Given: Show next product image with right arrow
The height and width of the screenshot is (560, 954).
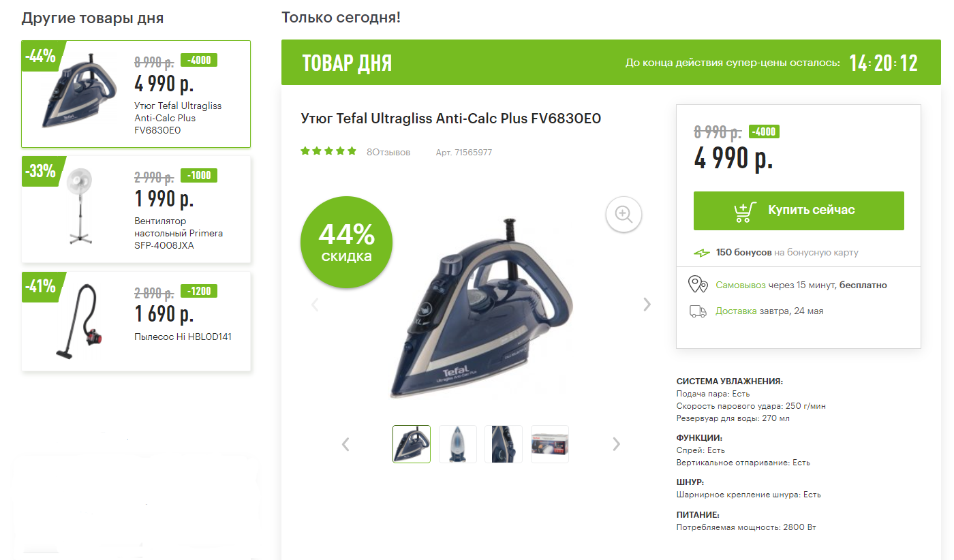Looking at the screenshot, I should coord(647,305).
